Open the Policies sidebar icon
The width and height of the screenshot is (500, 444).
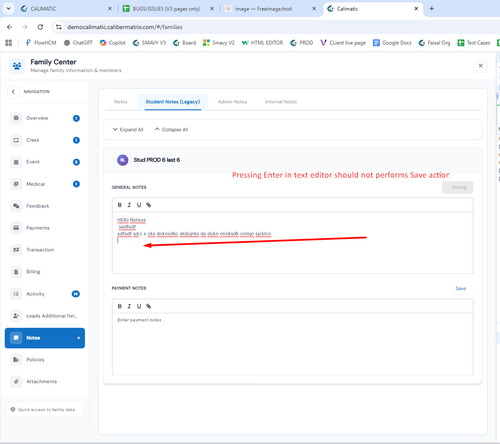click(16, 359)
